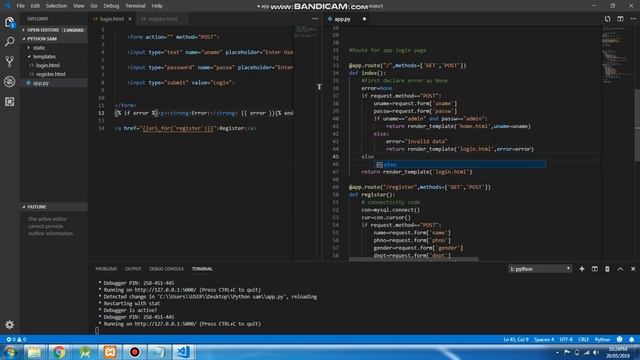Click the open changes icon above app.py

607,19
